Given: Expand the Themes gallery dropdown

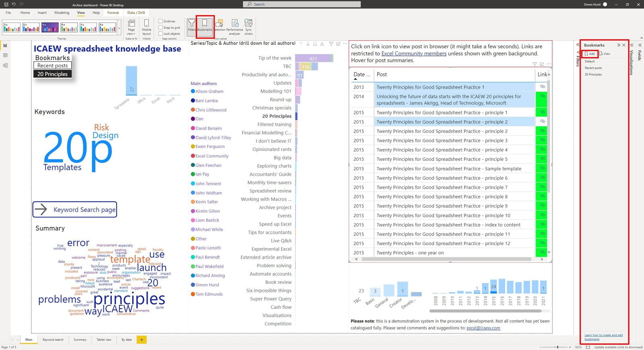Looking at the screenshot, I should (x=119, y=28).
